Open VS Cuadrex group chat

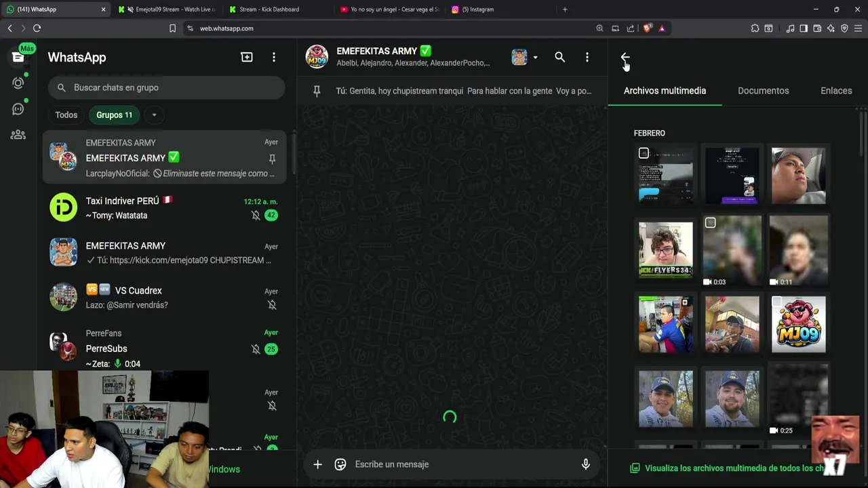point(164,297)
